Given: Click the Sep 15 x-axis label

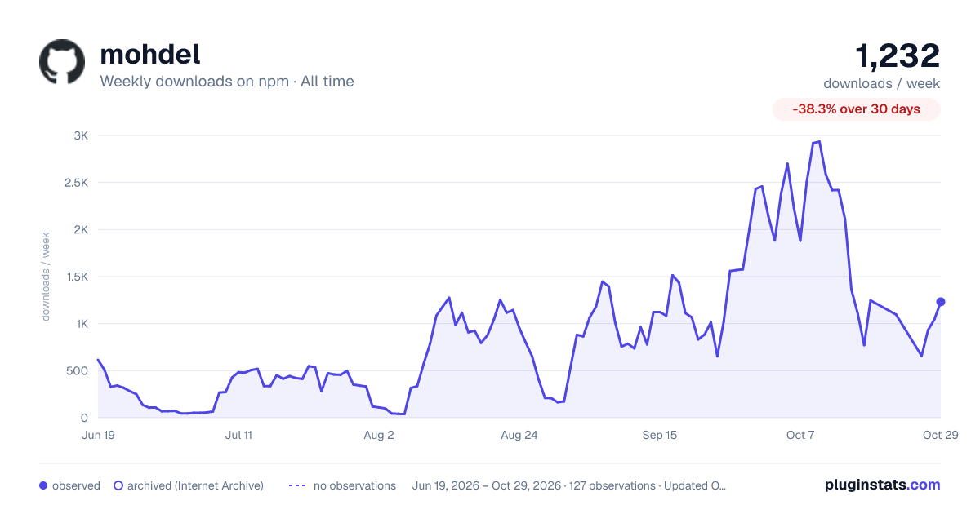Looking at the screenshot, I should (x=660, y=435).
